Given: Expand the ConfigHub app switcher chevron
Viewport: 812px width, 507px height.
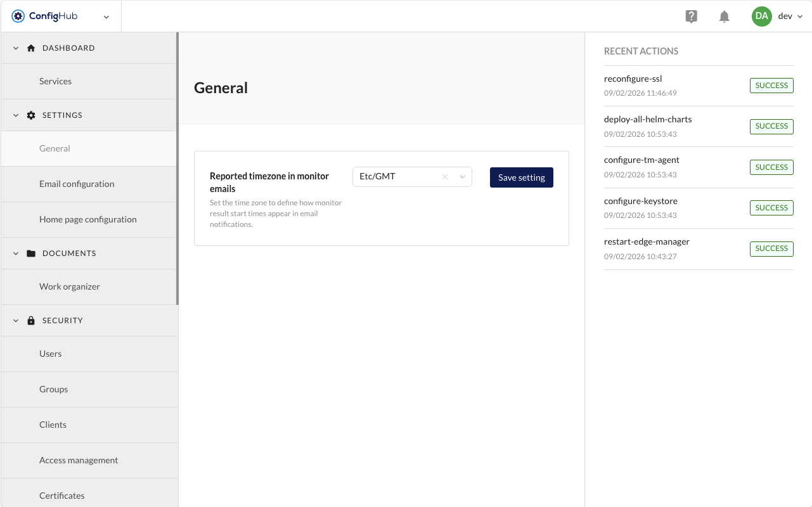Looking at the screenshot, I should coord(106,17).
